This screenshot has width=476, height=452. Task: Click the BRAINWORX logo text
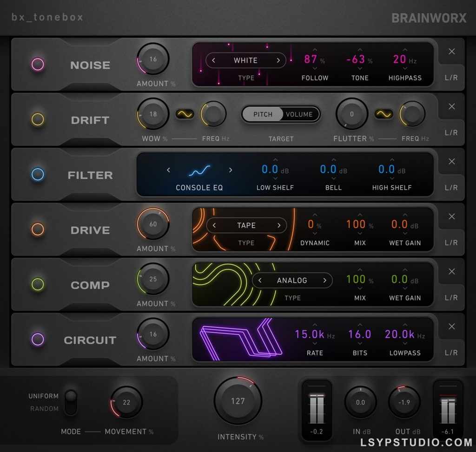tap(429, 17)
